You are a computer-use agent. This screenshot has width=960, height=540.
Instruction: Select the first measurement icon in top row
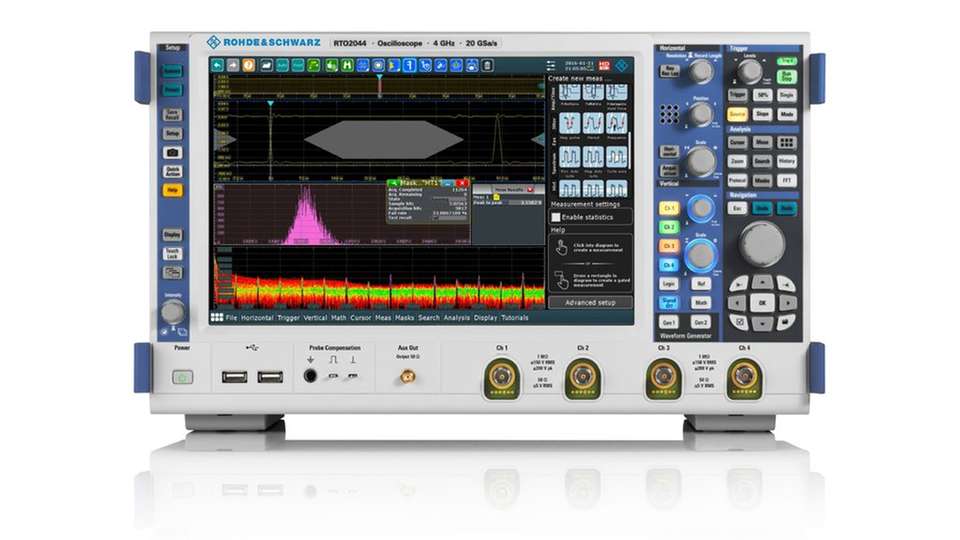coord(569,92)
